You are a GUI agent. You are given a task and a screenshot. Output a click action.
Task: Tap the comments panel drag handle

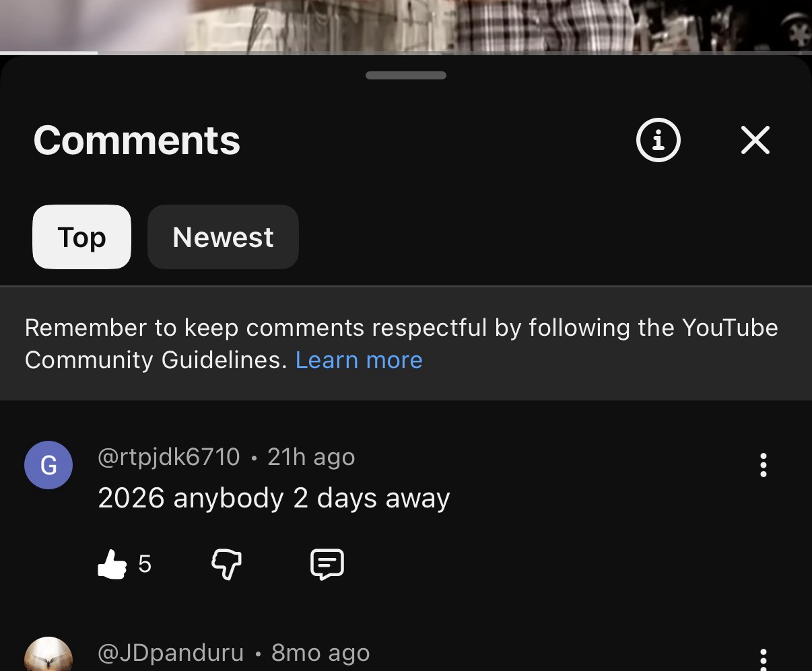tap(406, 75)
